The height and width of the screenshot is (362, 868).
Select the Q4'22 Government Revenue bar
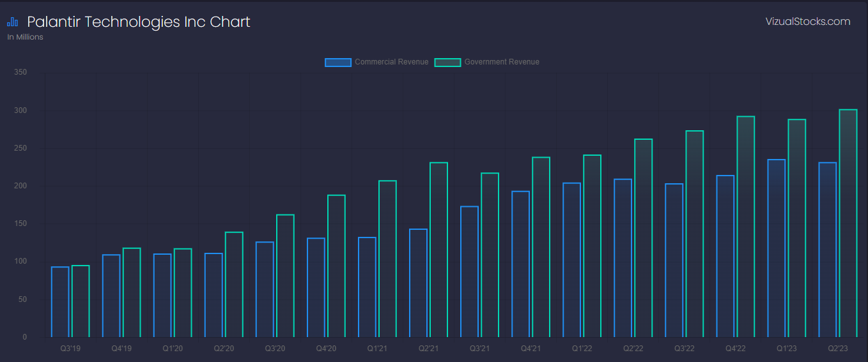point(745,227)
